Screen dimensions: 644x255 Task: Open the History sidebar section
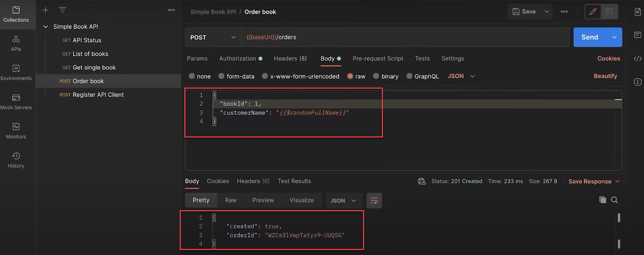click(x=16, y=160)
